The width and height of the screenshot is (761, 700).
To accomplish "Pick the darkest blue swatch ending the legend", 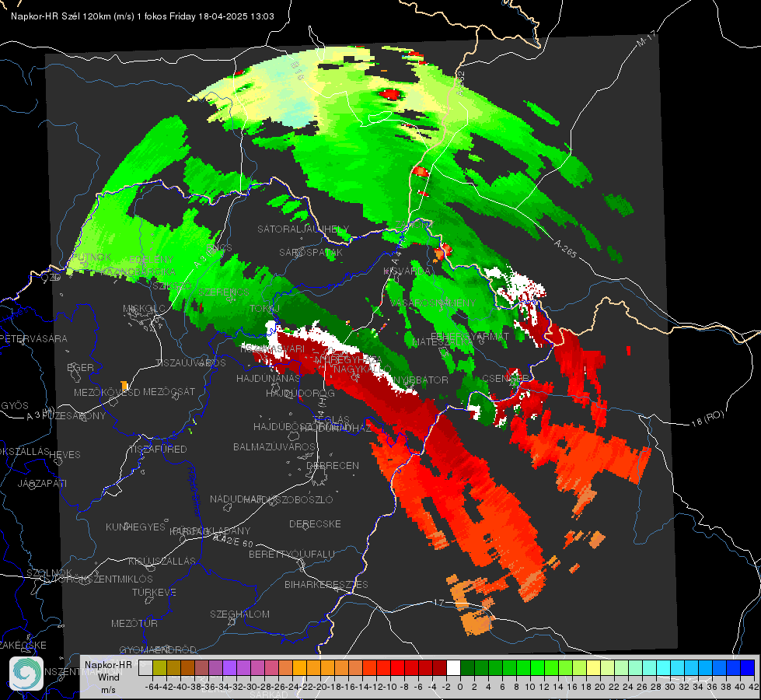I will pyautogui.click(x=748, y=667).
